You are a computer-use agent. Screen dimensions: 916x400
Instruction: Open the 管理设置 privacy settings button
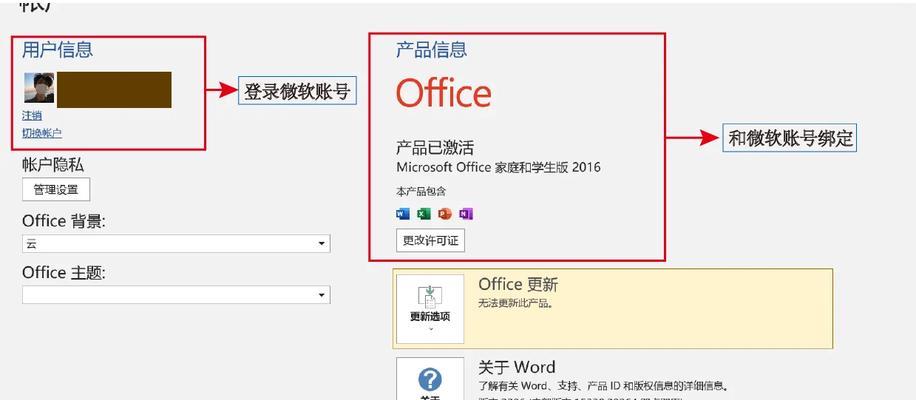click(56, 189)
